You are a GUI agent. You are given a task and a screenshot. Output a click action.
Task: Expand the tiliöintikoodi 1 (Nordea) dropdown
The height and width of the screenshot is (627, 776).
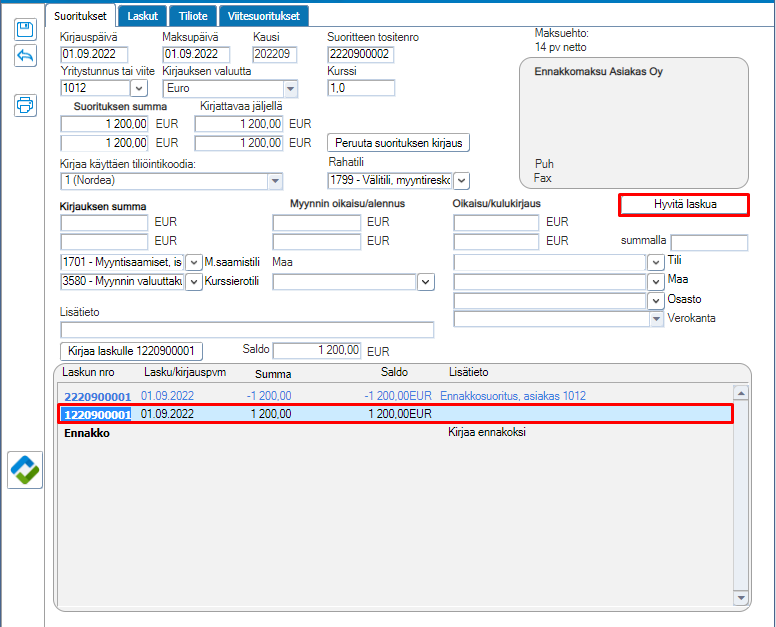point(275,181)
